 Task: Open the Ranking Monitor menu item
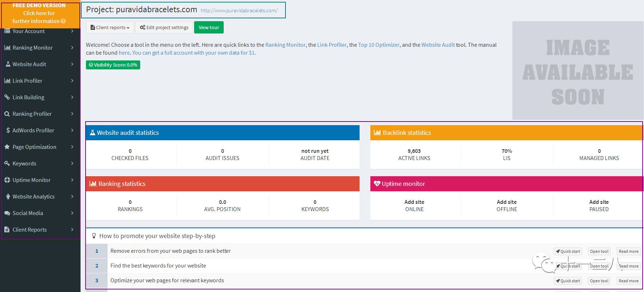40,47
